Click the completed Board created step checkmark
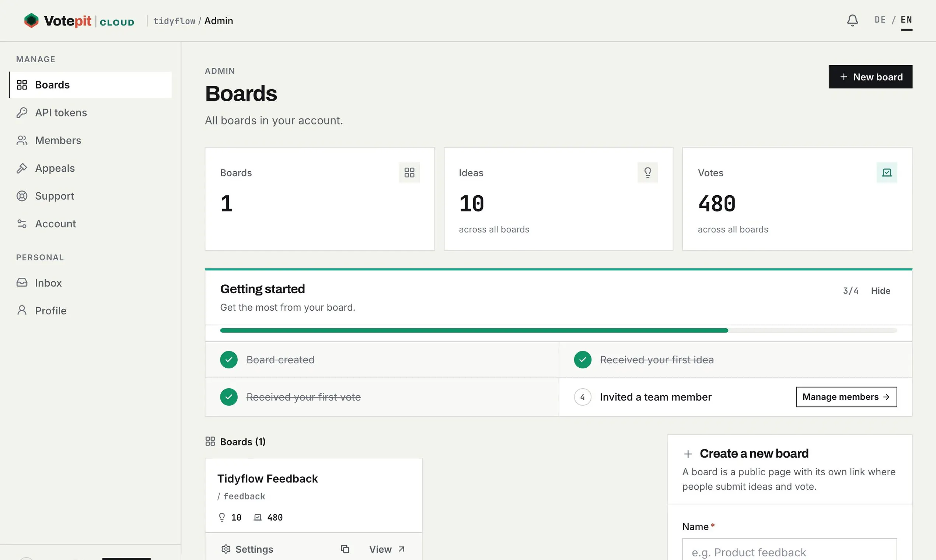This screenshot has width=936, height=560. pos(229,359)
